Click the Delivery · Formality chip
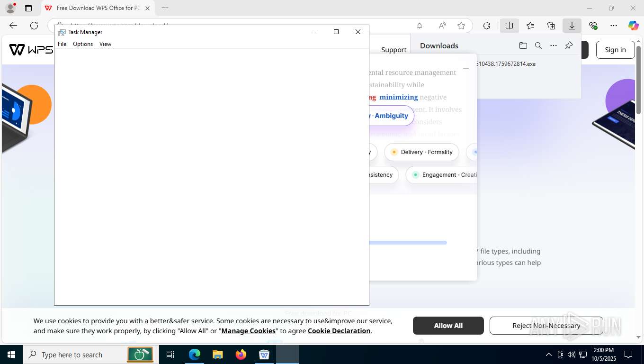 tap(421, 152)
